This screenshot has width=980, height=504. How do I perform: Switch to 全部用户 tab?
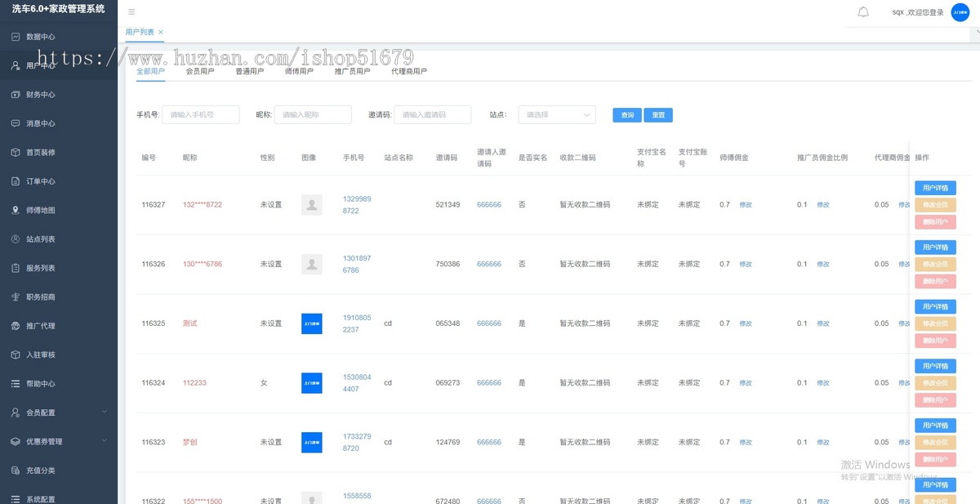point(150,71)
